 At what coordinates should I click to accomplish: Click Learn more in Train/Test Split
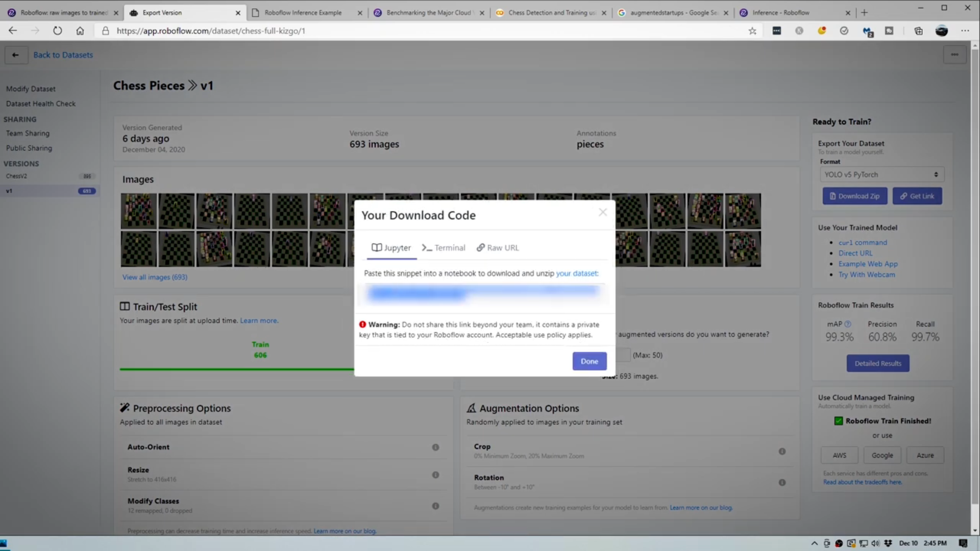[x=259, y=320]
